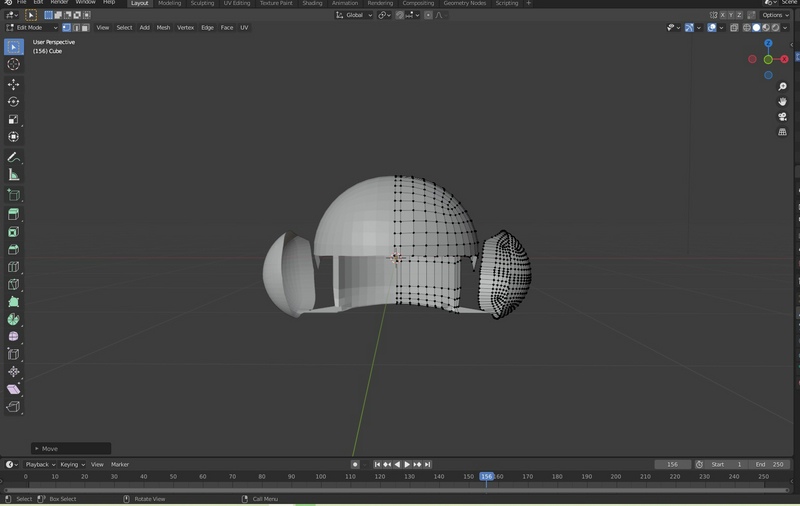Select the Rotate tool

click(x=14, y=102)
